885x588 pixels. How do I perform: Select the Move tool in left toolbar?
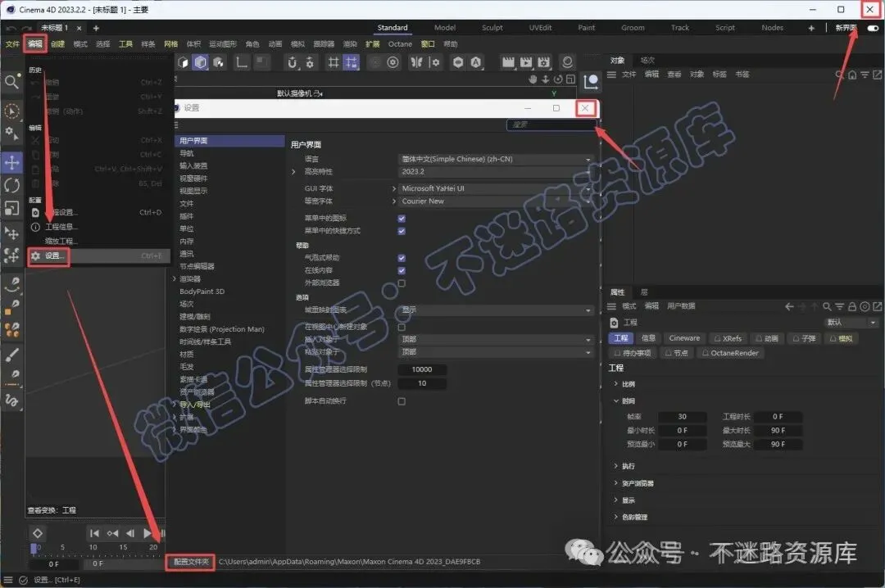click(11, 162)
